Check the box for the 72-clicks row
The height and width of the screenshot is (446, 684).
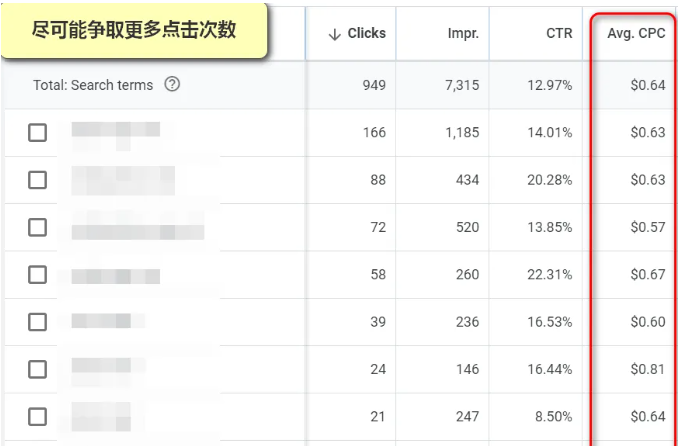tap(37, 227)
